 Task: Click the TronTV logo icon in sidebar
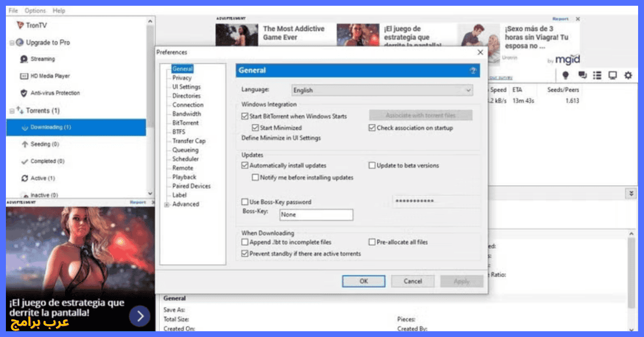20,25
